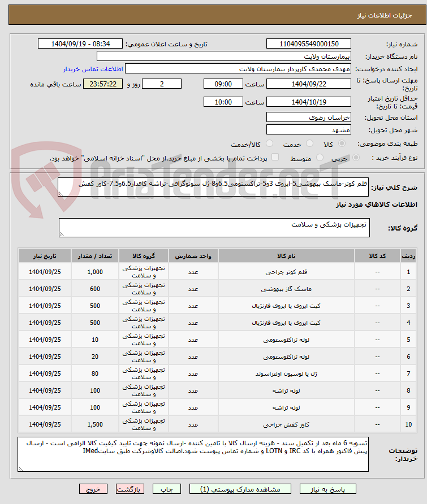Click لوله تراشه in row 9

(286, 407)
